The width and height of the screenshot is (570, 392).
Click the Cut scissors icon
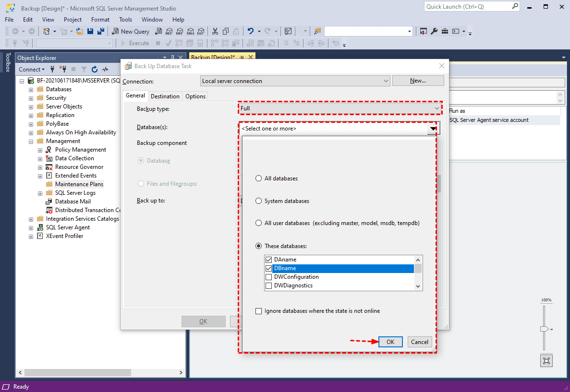coord(215,31)
